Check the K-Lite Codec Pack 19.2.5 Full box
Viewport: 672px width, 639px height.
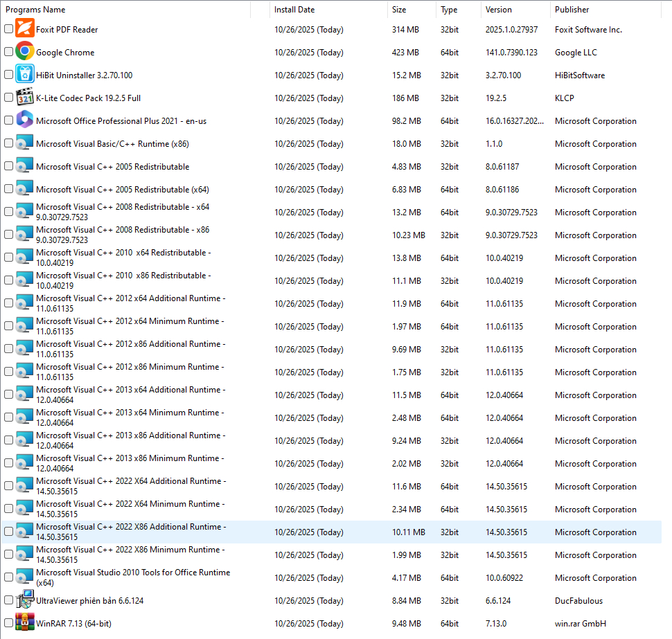8,97
